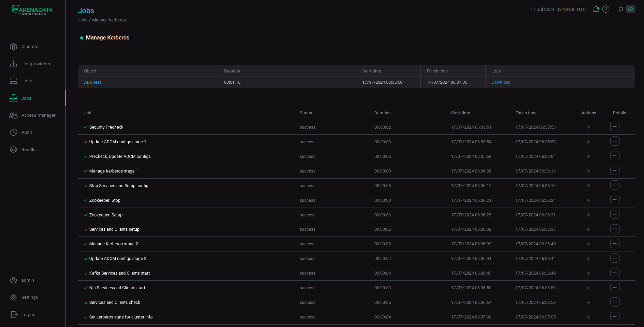This screenshot has height=327, width=644.
Task: Download the job logs
Action: coord(501,82)
